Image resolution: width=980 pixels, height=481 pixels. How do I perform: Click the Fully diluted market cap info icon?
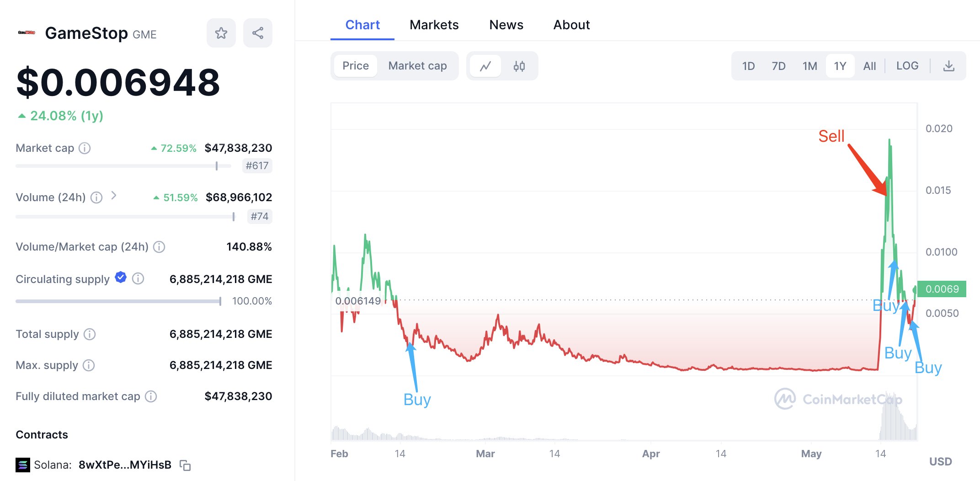tap(151, 396)
